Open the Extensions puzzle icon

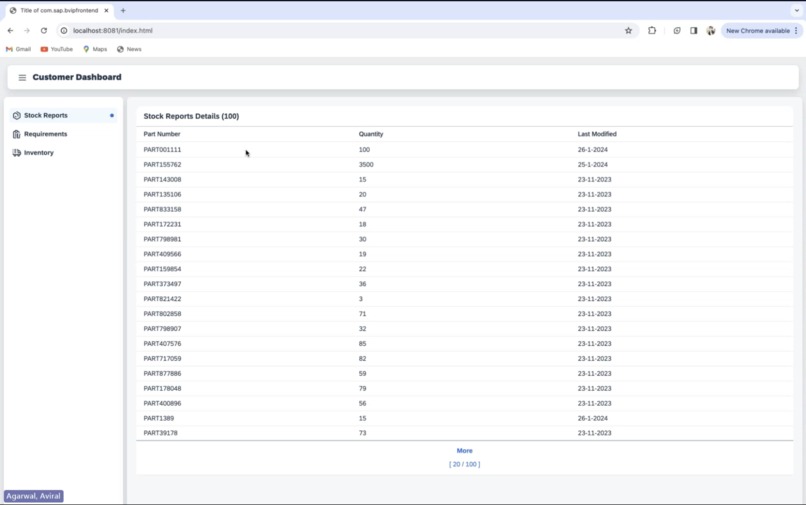click(652, 31)
